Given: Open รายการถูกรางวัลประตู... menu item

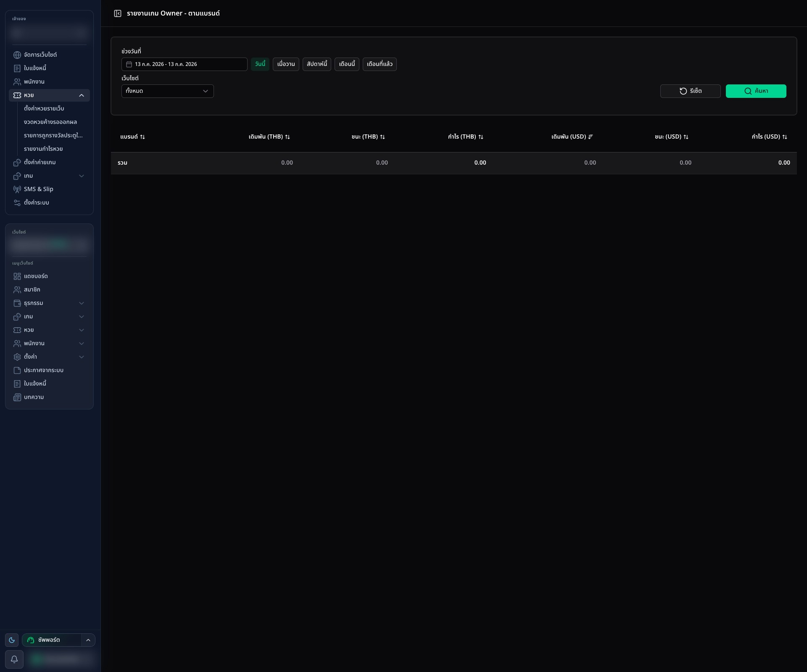Looking at the screenshot, I should coord(53,135).
